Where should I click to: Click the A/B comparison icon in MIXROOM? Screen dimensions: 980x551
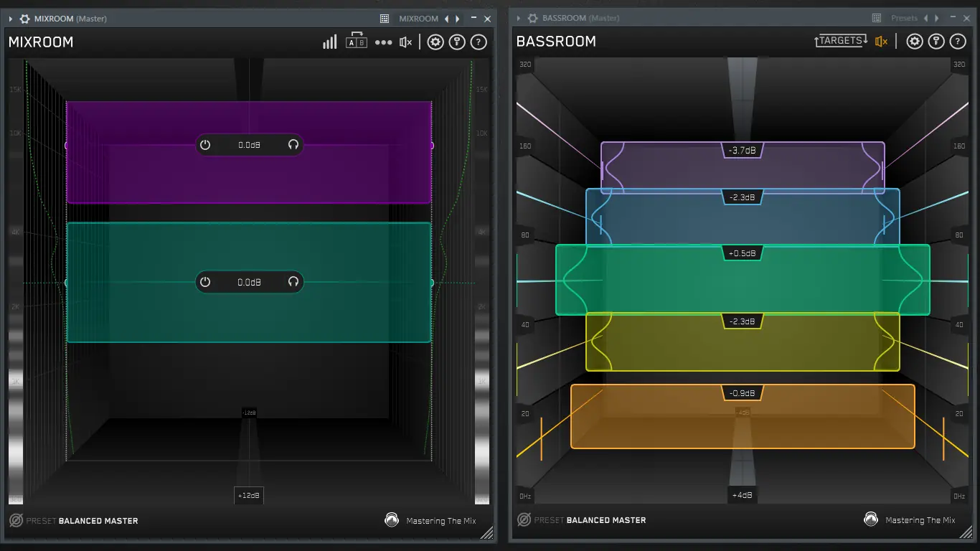(x=357, y=42)
